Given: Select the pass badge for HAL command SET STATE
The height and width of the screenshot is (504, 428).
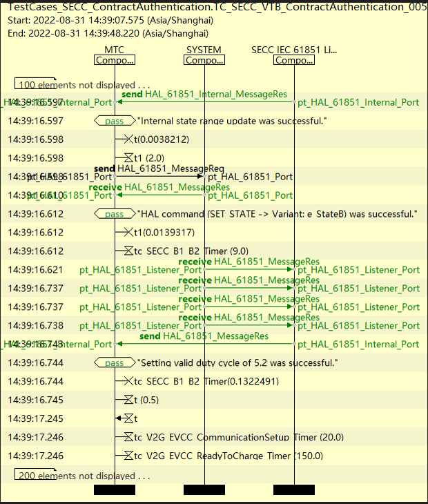Looking at the screenshot, I should click(115, 214).
